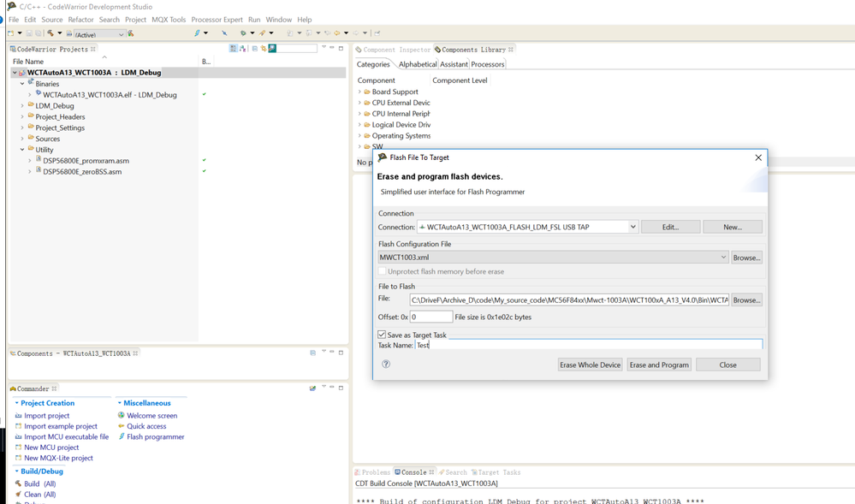Click the help question mark icon in dialog
Screen dimensions: 855x504
(x=386, y=364)
